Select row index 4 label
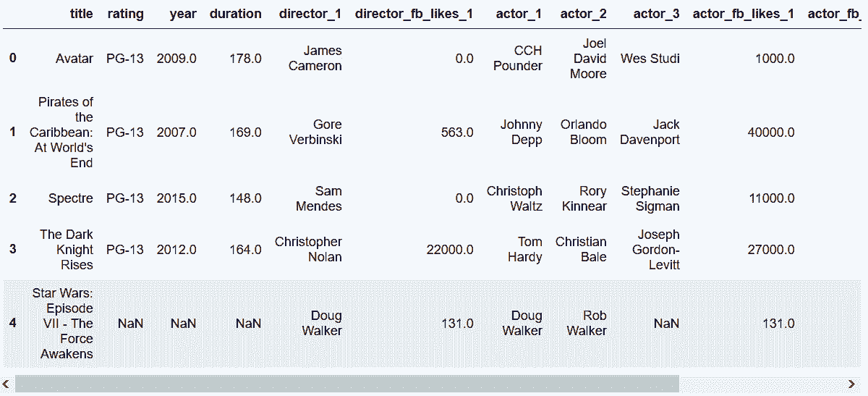The width and height of the screenshot is (868, 396). click(13, 323)
